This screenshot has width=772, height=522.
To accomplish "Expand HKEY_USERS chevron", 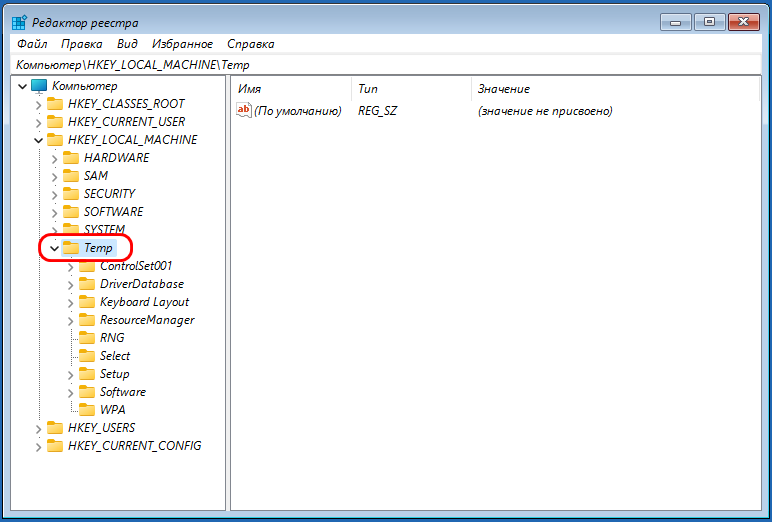I will click(38, 429).
